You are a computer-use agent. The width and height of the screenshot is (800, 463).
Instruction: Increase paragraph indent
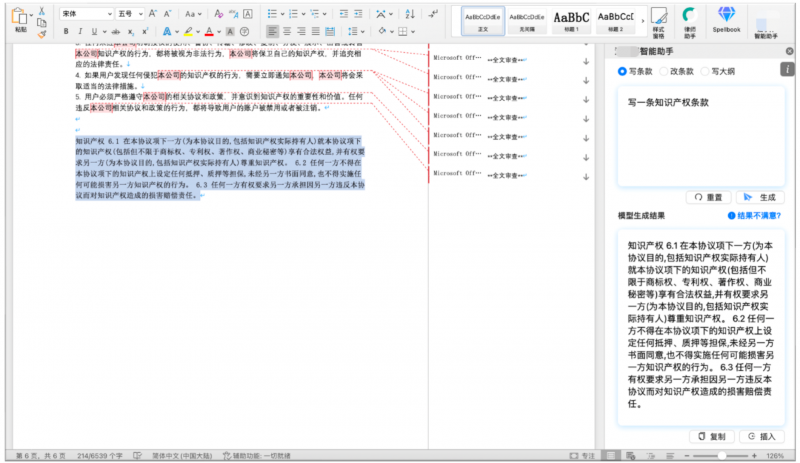pos(359,14)
